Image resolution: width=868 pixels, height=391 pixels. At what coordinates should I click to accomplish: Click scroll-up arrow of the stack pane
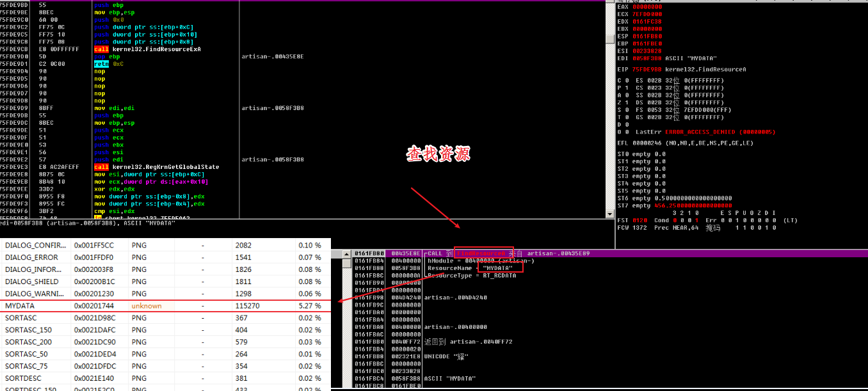(346, 254)
